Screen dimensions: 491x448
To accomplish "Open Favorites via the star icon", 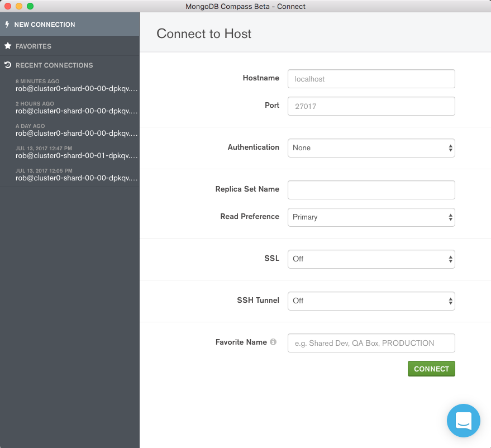I will [8, 45].
